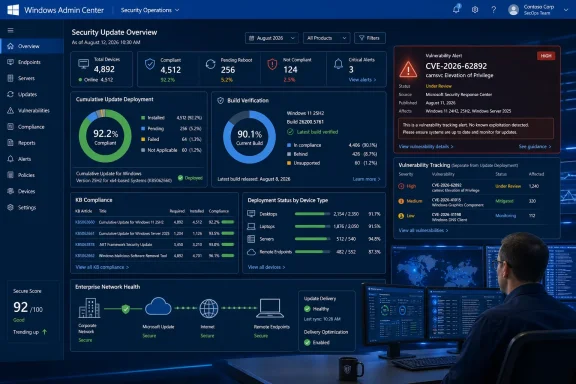Viewport: 576px width, 384px height.
Task: Open View vulnerability details link
Action: pos(426,147)
